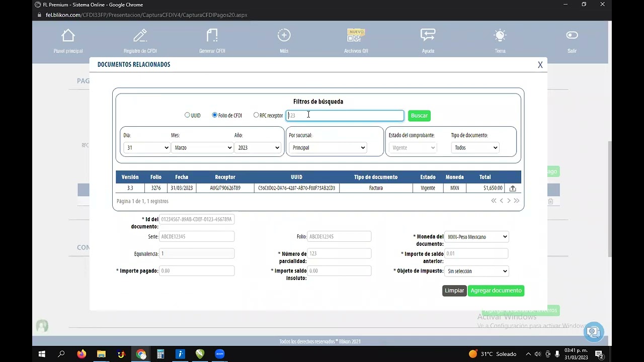The width and height of the screenshot is (644, 362).
Task: Click the Factura cell in table
Action: (376, 188)
